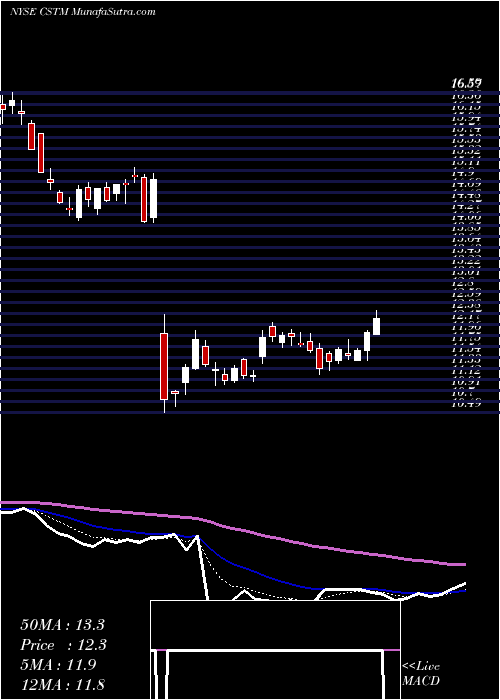Viewport: 500px width, 700px height.
Task: Click the right end of the purple 50MA line
Action: (462, 565)
